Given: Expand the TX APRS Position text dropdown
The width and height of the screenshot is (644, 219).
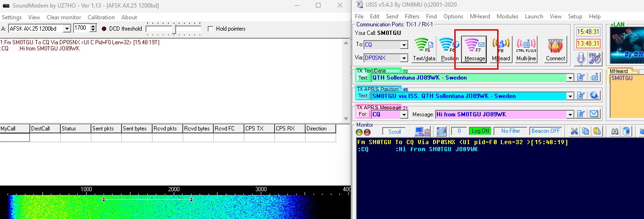Looking at the screenshot, I should click(x=571, y=96).
